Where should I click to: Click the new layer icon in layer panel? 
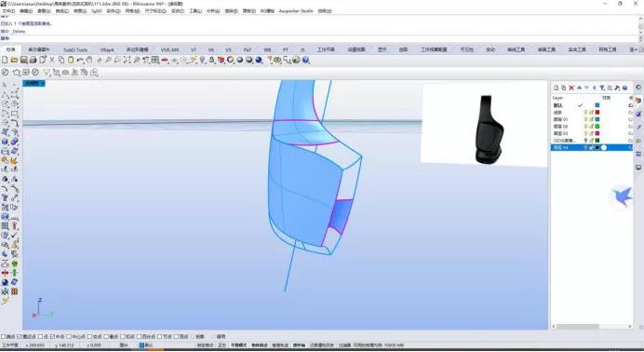point(557,88)
